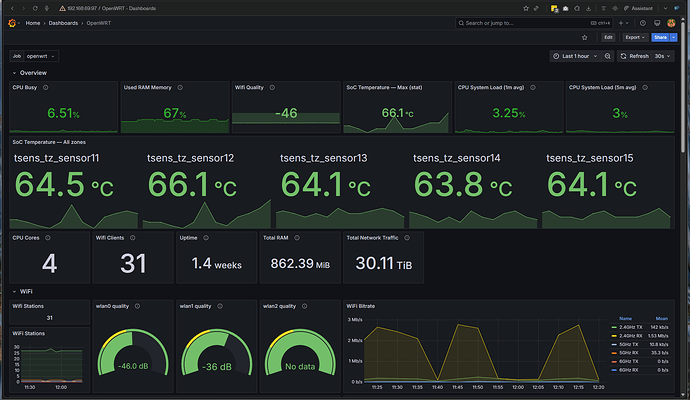Open the 30s refresh interval dropdown
This screenshot has height=400, width=690.
(x=663, y=56)
